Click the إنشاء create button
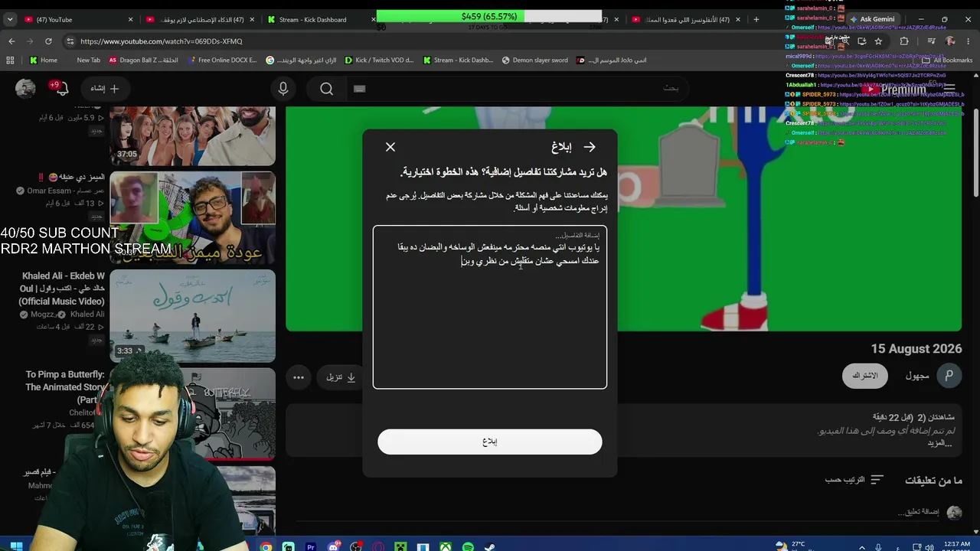This screenshot has height=551, width=980. (106, 89)
